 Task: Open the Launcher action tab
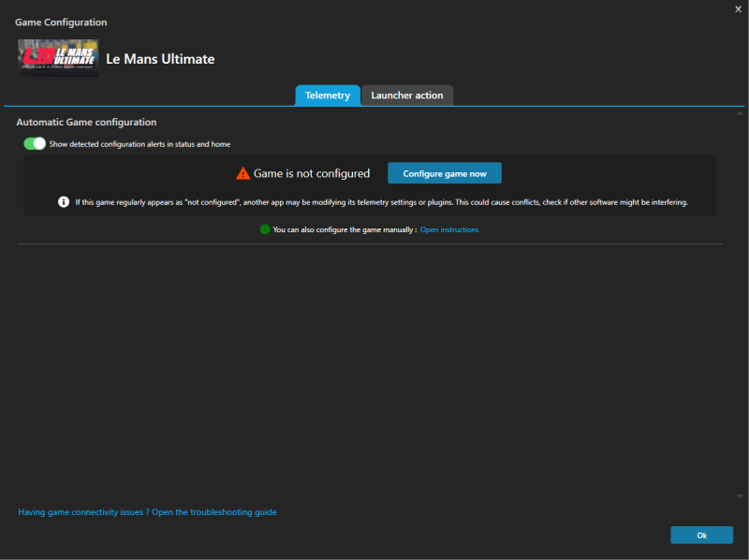pyautogui.click(x=407, y=96)
